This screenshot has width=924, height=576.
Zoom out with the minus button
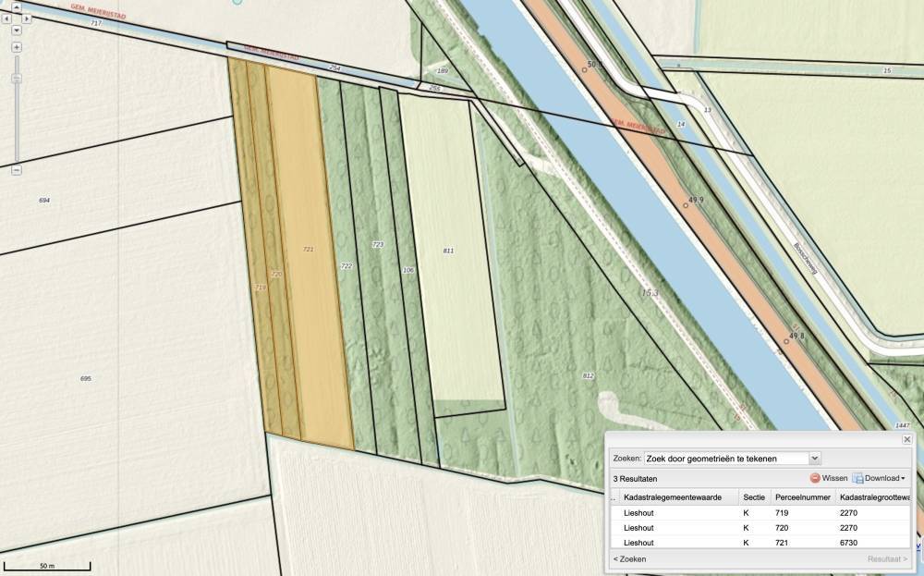tap(17, 170)
